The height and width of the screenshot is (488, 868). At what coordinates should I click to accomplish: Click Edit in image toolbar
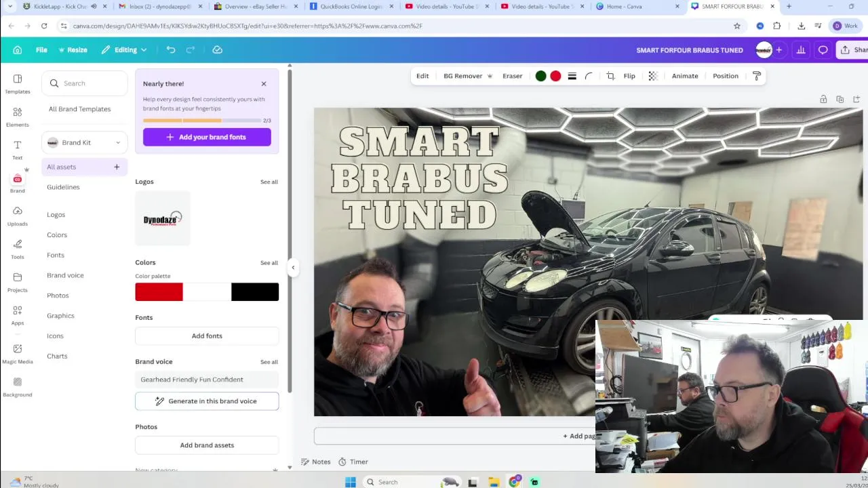click(x=422, y=76)
